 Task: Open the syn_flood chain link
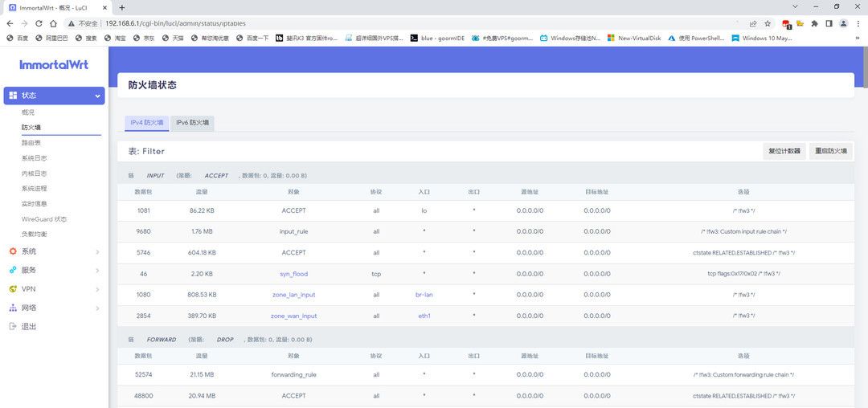[293, 274]
